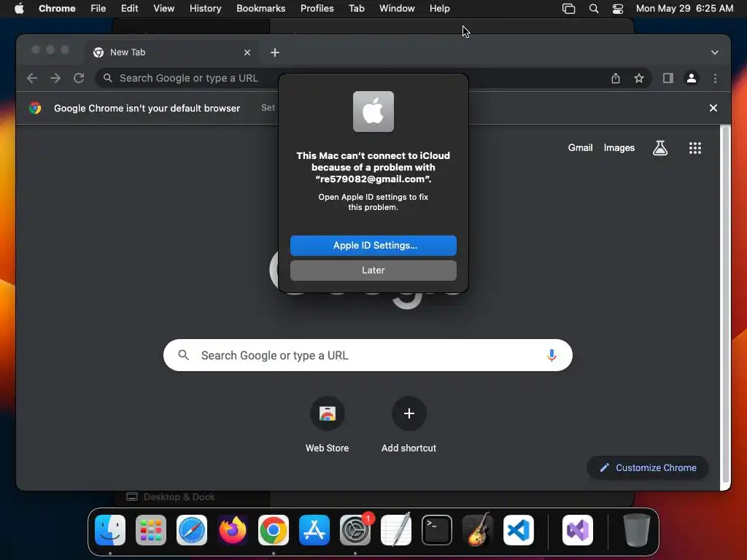
Task: Open Finder from the Dock
Action: point(110,530)
